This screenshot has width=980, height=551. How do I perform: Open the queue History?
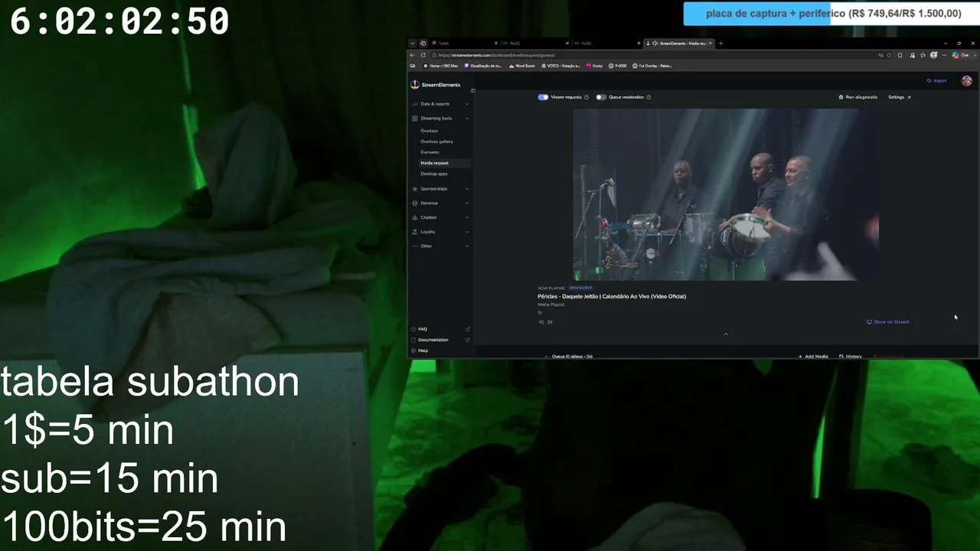point(851,357)
